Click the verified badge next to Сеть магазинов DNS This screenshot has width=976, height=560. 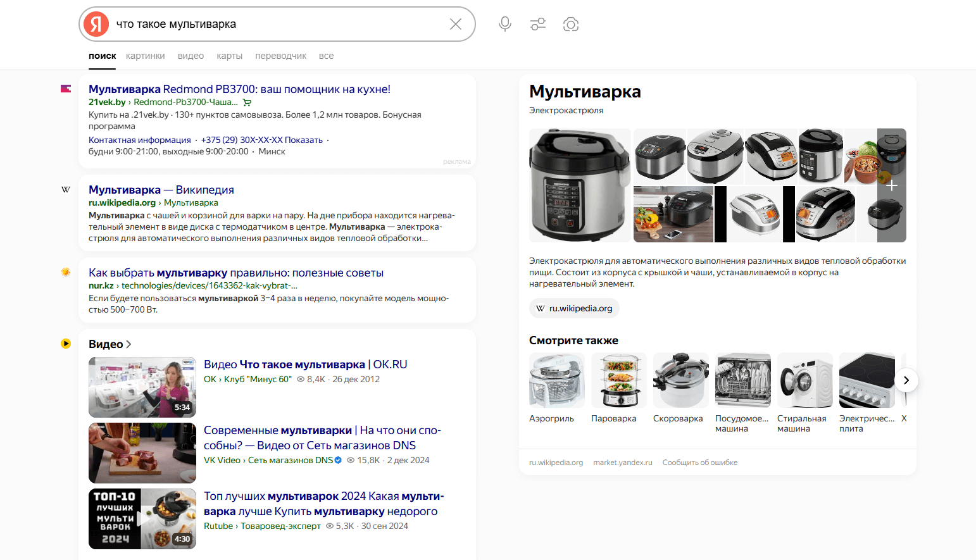(x=338, y=461)
